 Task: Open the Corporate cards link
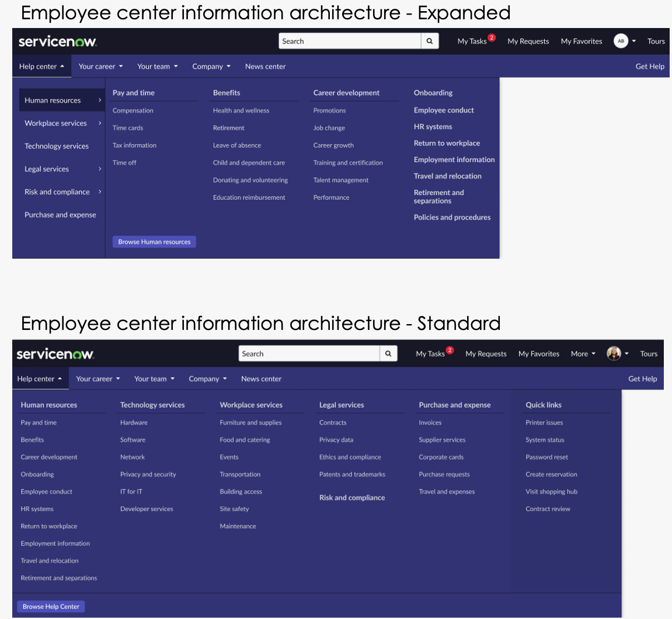coord(441,457)
